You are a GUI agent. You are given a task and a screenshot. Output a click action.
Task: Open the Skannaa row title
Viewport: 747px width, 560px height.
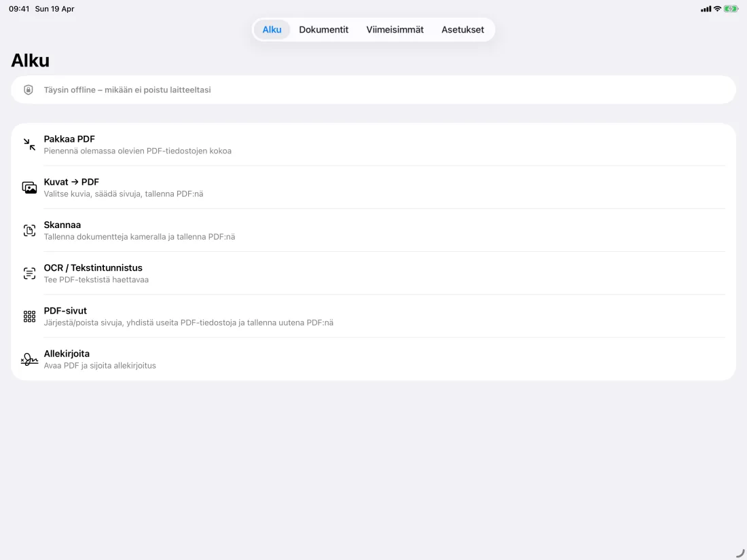(62, 225)
